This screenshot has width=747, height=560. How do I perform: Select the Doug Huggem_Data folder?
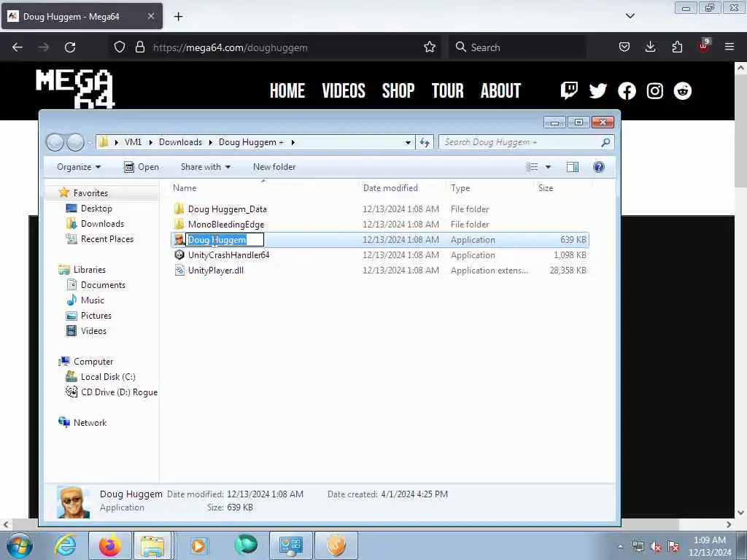(228, 209)
